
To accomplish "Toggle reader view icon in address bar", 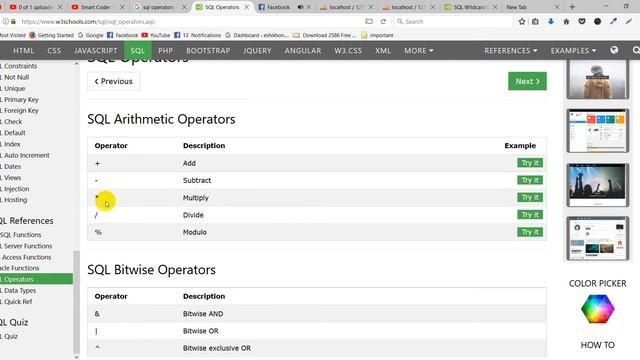I will coord(369,22).
